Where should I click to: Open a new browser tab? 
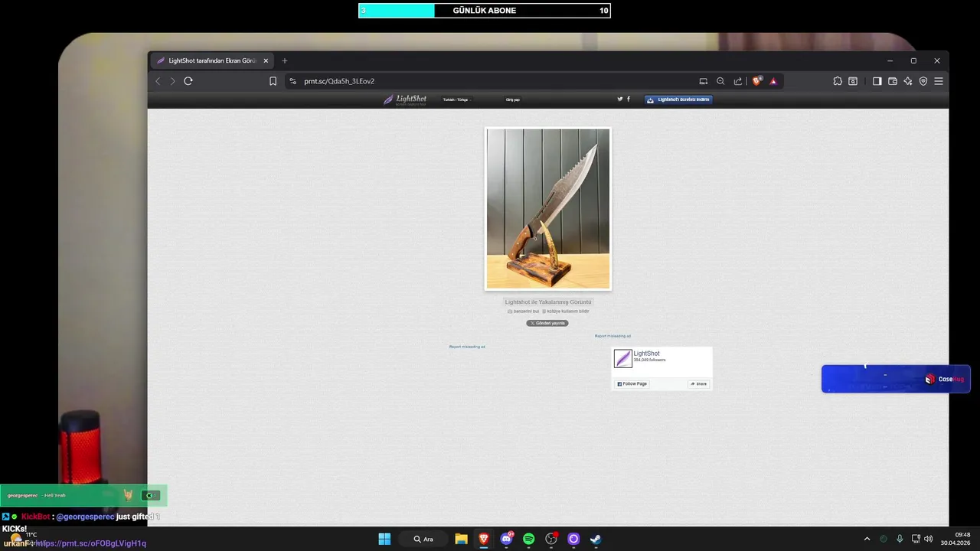pos(285,60)
